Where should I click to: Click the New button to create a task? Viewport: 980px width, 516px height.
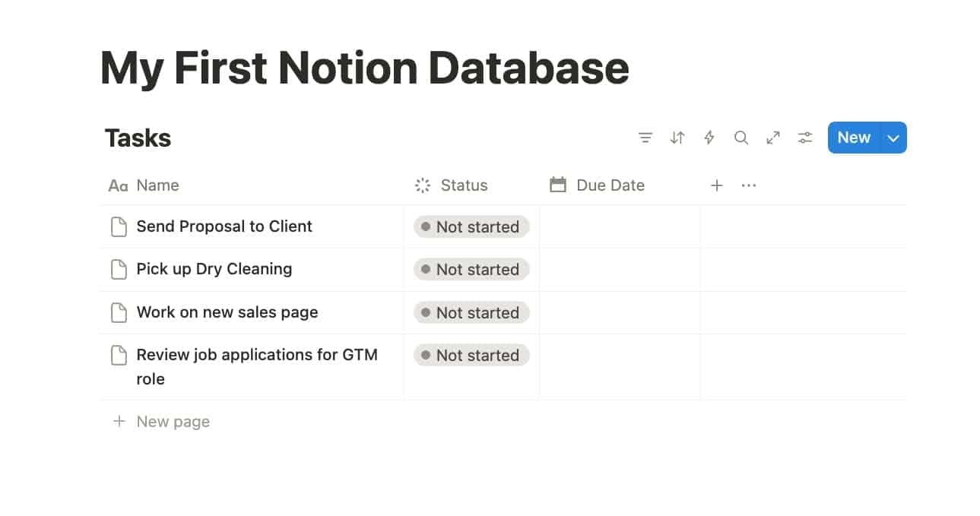pos(853,138)
